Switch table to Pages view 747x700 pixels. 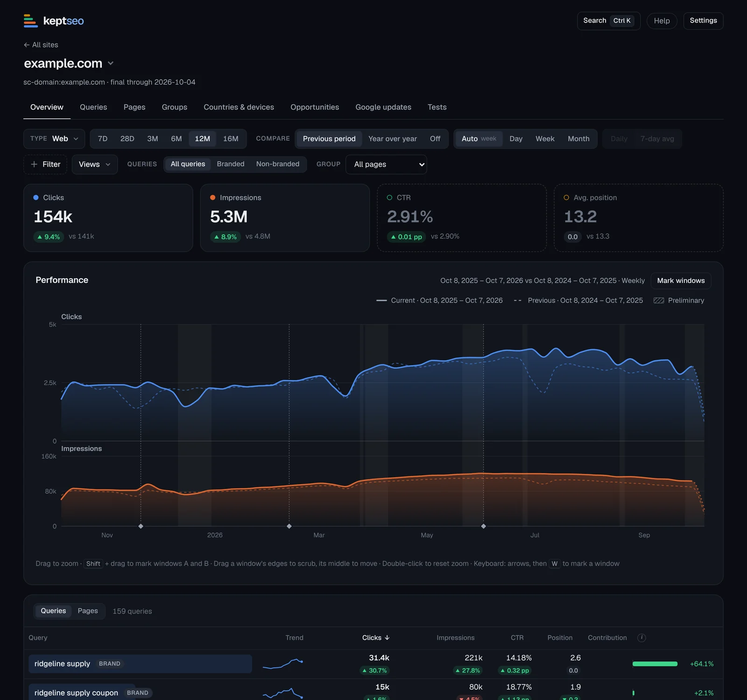tap(88, 611)
